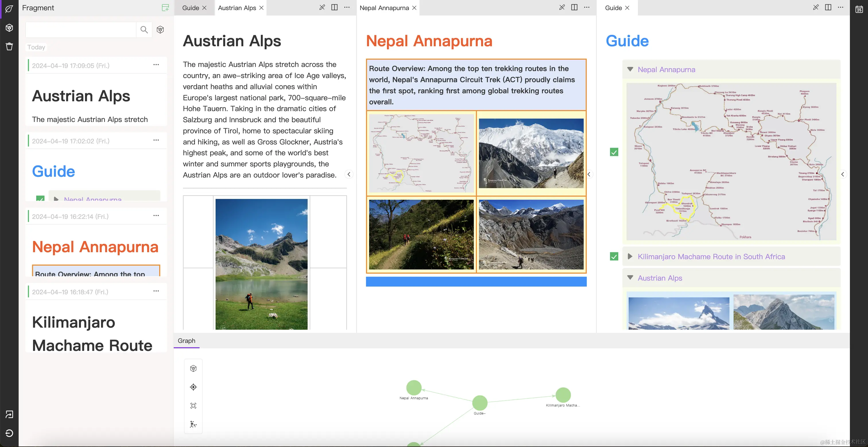This screenshot has width=868, height=447.
Task: Click the fragment search input field
Action: [x=81, y=30]
